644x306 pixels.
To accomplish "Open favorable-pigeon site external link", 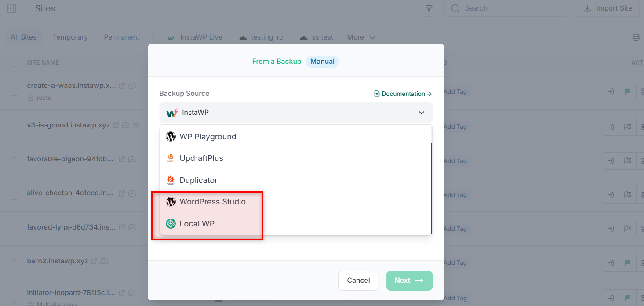I will point(122,159).
